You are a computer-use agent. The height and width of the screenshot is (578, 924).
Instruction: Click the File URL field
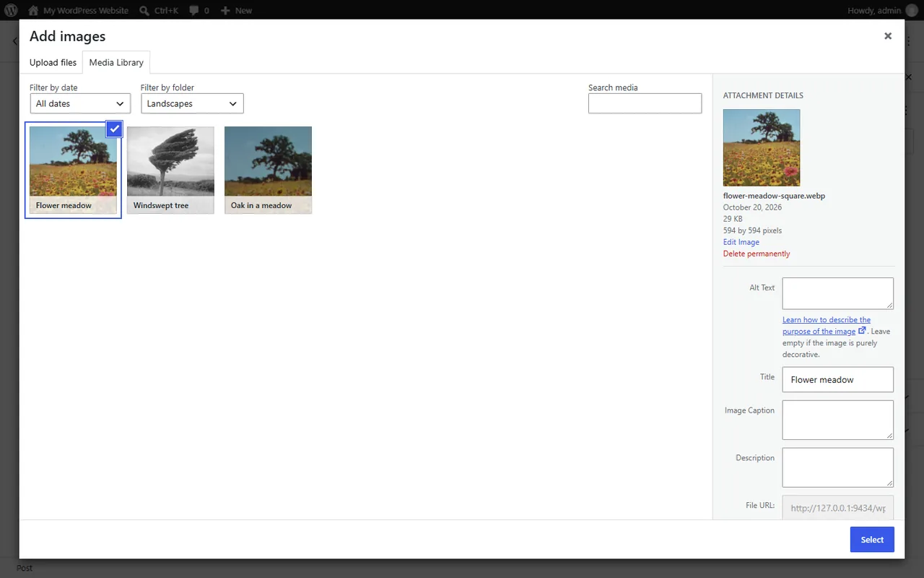[838, 507]
